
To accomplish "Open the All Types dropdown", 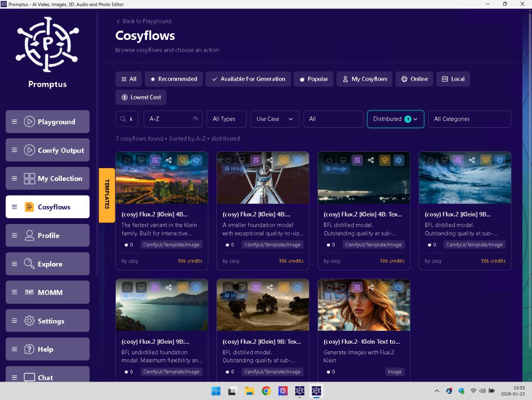I will [x=227, y=119].
